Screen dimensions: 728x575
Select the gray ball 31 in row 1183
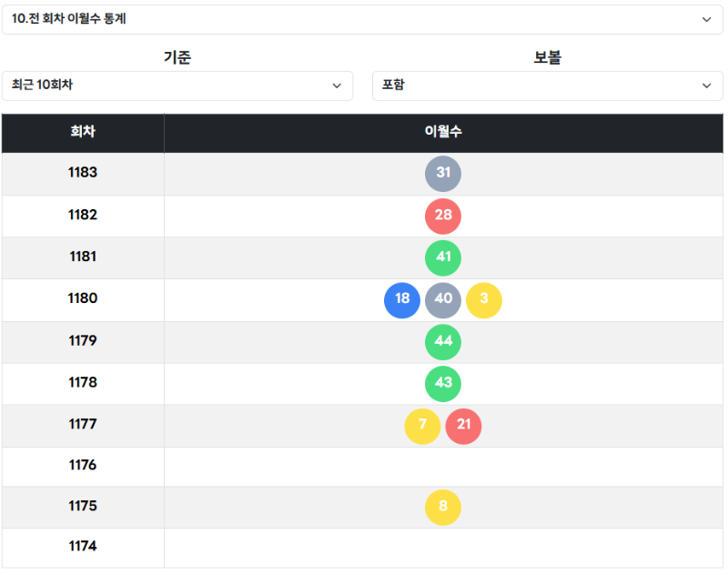click(443, 174)
